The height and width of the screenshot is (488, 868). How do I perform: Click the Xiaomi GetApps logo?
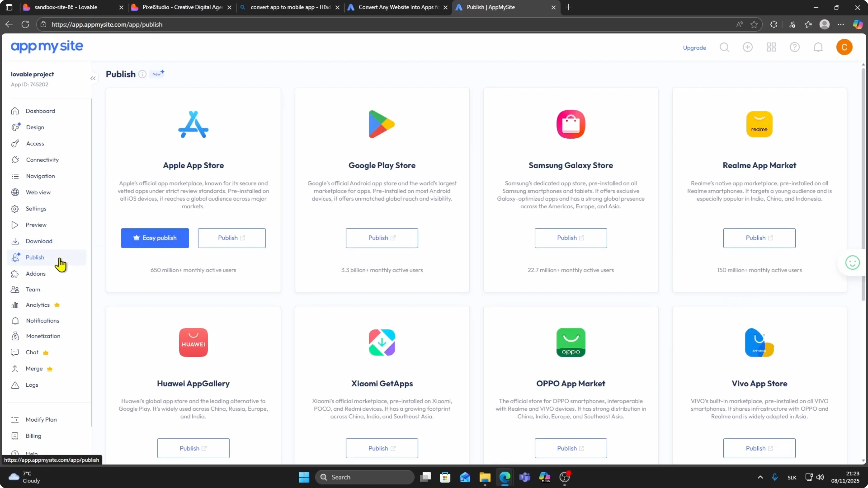382,343
